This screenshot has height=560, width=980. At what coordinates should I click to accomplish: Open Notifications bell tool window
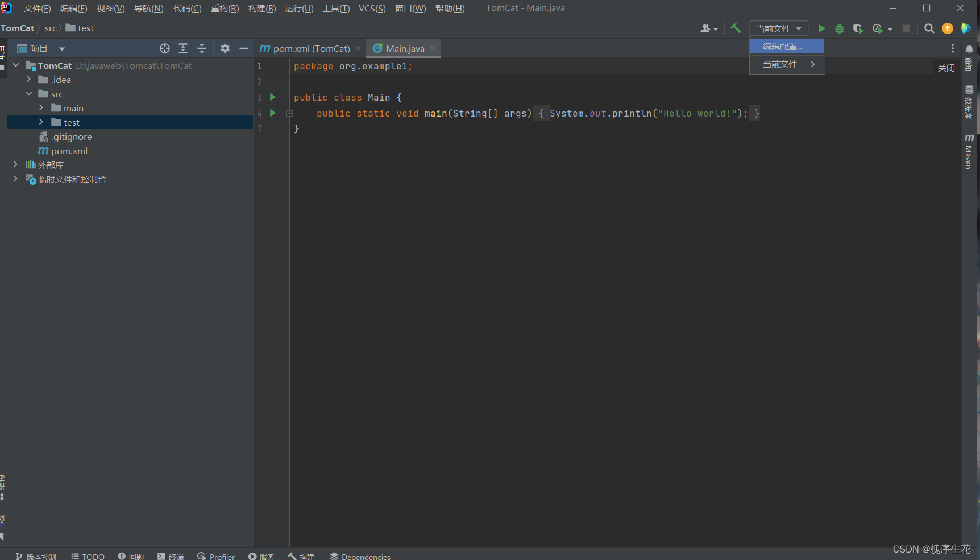click(969, 57)
